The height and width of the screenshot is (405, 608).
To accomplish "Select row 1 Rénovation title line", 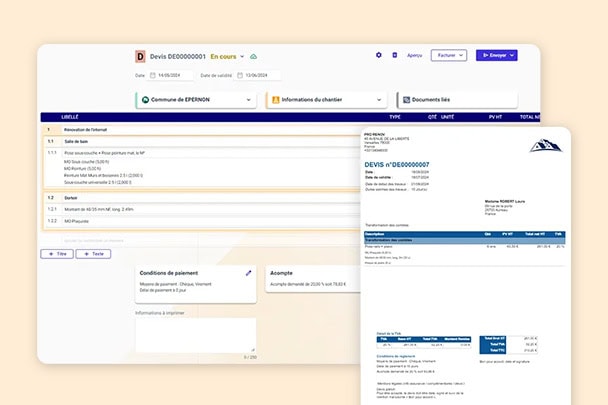I will tap(202, 130).
